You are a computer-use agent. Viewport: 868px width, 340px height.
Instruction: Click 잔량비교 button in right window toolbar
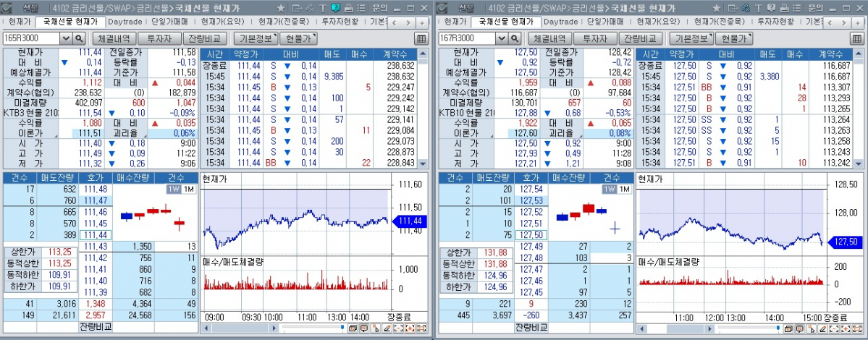point(640,38)
